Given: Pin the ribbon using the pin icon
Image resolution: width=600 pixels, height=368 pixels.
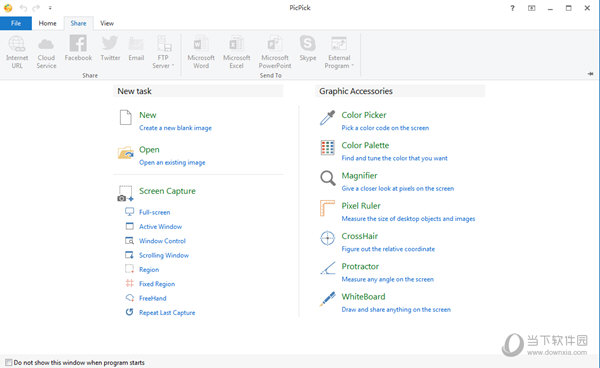Looking at the screenshot, I should click(x=590, y=74).
